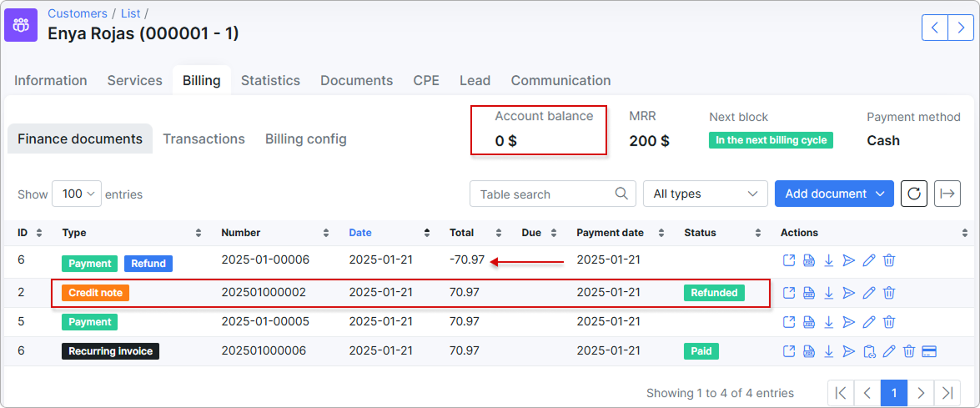This screenshot has height=408, width=980.
Task: Click the Customers module icon
Action: pos(21,25)
